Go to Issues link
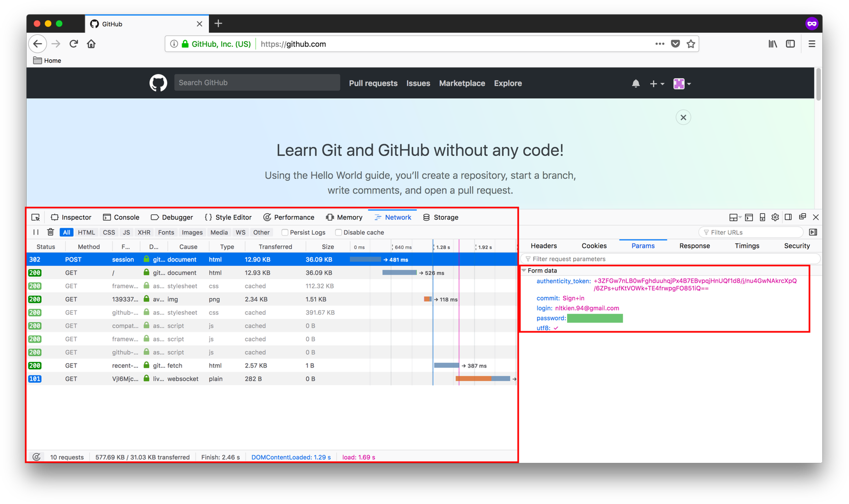Screen dimensions: 849x504 coord(418,83)
